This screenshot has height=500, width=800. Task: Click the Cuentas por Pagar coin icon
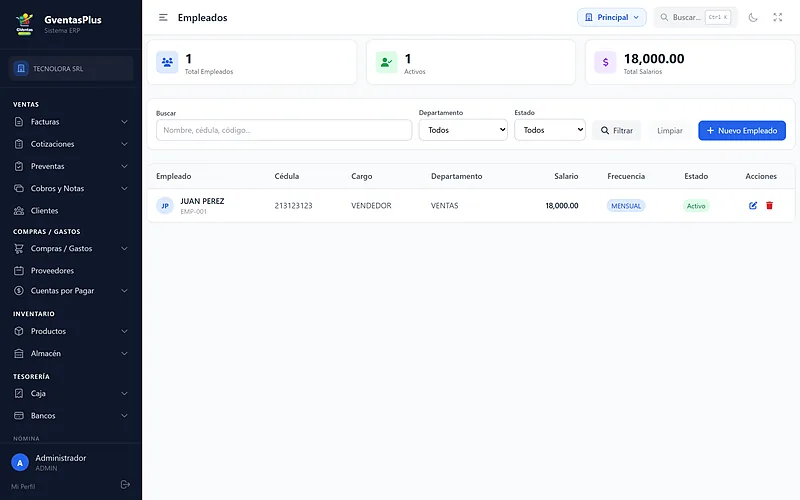click(19, 291)
